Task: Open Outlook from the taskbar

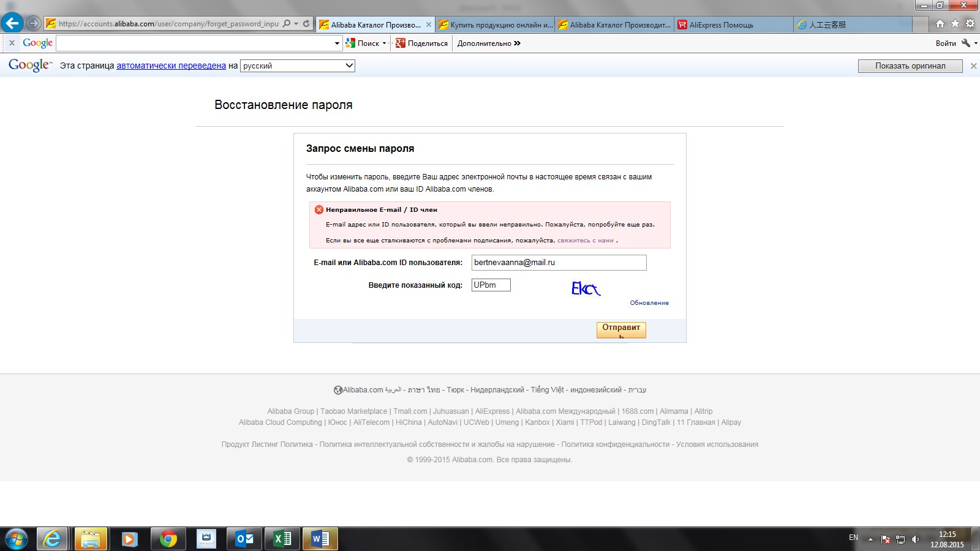Action: 244,539
